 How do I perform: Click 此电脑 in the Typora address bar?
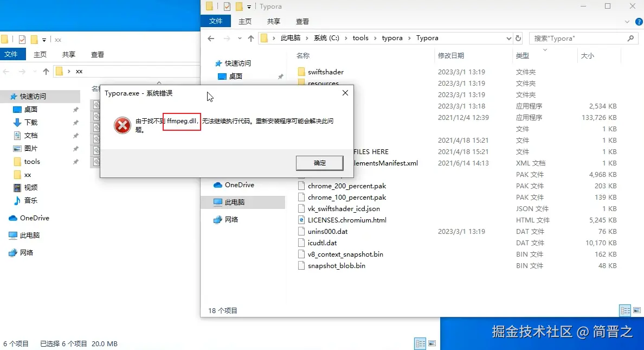click(x=291, y=38)
